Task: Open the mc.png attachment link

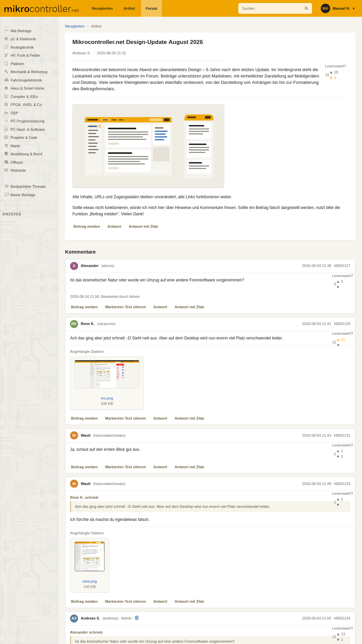Action: point(107,398)
